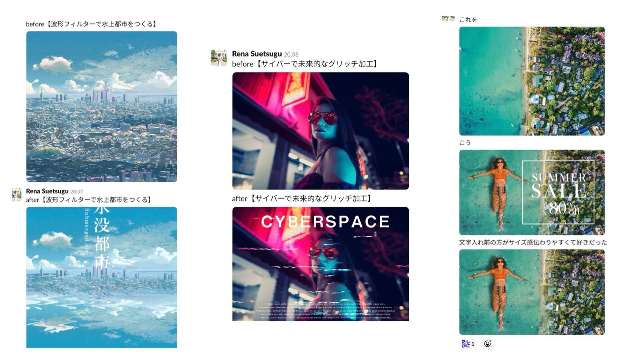Image resolution: width=627 pixels, height=364 pixels.
Task: Click the 文字入れ前の方が comment text
Action: [x=533, y=242]
